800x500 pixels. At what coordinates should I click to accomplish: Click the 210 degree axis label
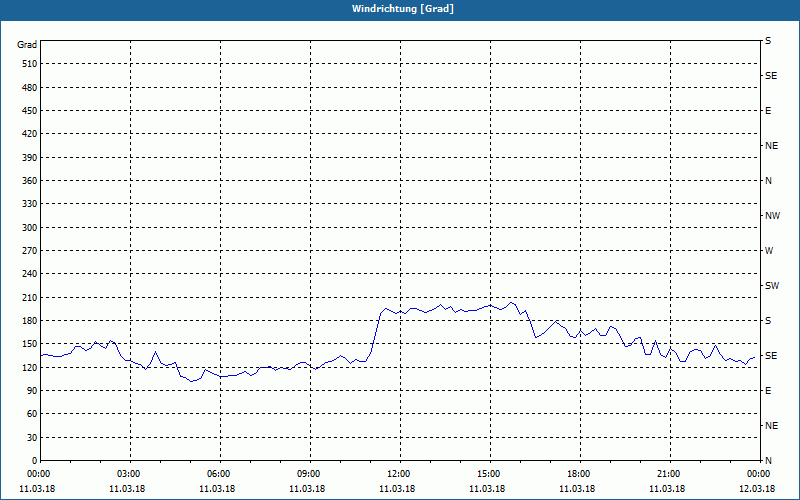pos(30,297)
